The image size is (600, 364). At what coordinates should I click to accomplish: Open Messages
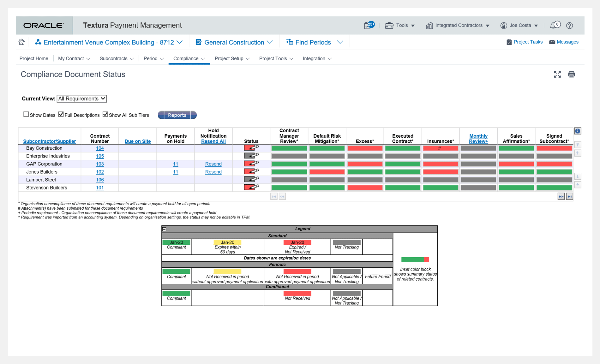click(x=564, y=42)
